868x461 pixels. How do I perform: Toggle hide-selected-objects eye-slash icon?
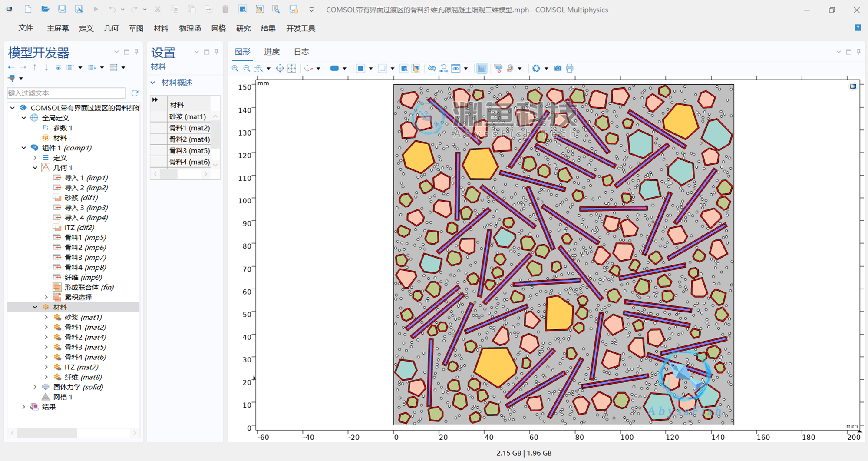point(432,68)
